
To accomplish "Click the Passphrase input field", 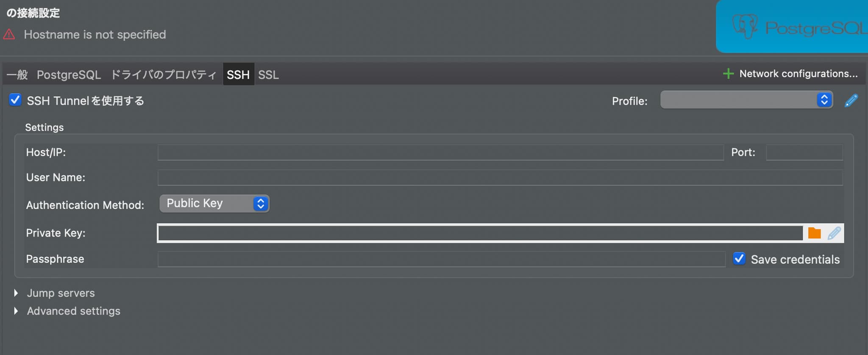I will coord(441,259).
